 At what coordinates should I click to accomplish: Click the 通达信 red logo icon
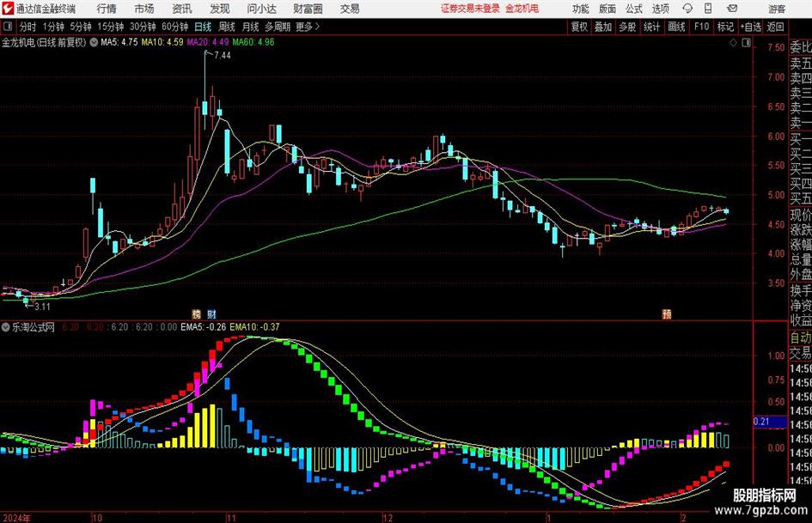pos(8,9)
